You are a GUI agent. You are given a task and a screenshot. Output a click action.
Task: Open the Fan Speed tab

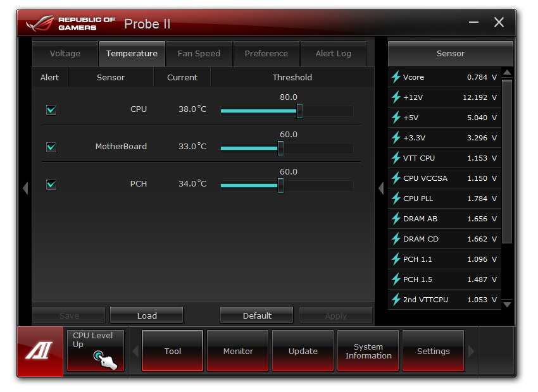click(x=199, y=54)
